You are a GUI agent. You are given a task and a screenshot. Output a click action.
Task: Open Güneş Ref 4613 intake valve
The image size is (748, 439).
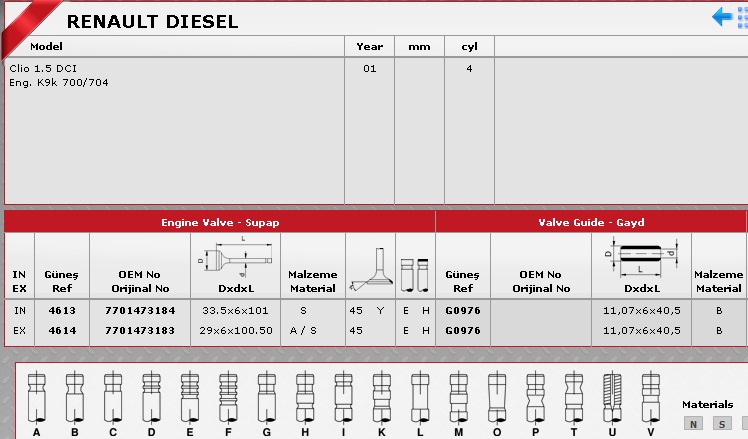pos(62,311)
